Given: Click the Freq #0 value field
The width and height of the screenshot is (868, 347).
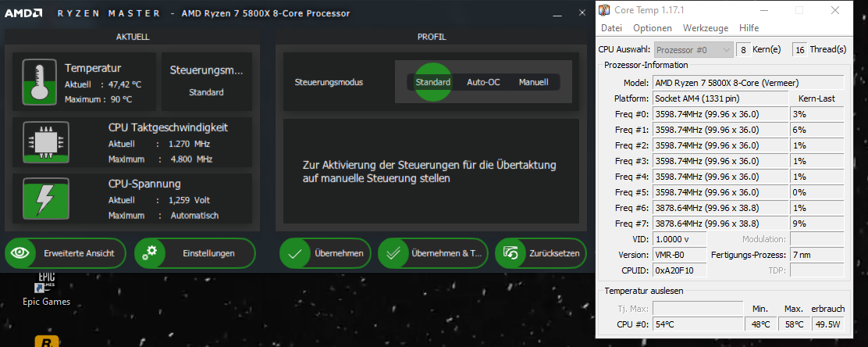Looking at the screenshot, I should pyautogui.click(x=720, y=114).
